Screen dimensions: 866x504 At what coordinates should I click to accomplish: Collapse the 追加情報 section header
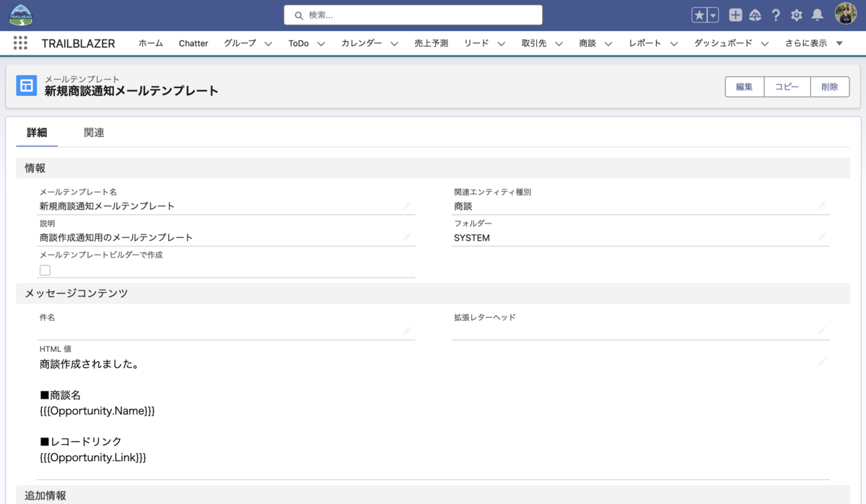click(433, 495)
